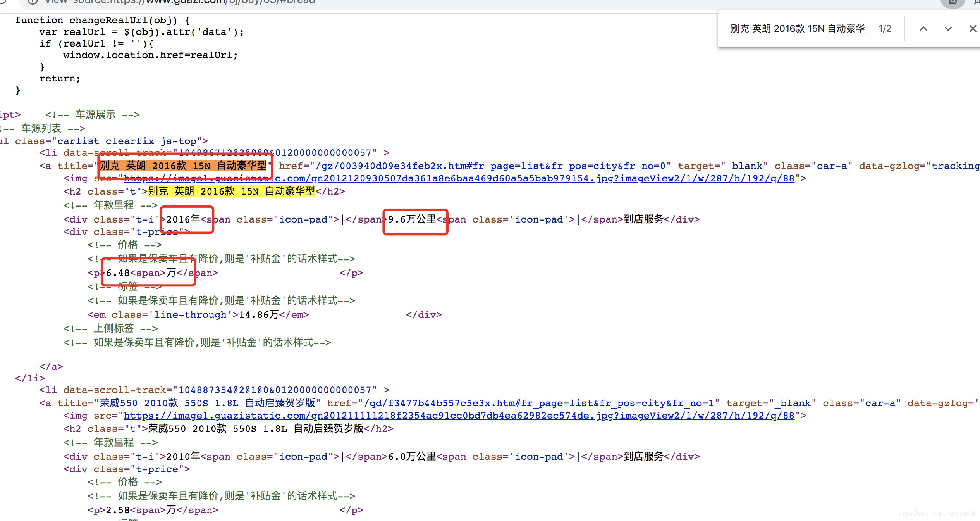
Task: Click the strikethrough price 14.86万
Action: coord(259,315)
